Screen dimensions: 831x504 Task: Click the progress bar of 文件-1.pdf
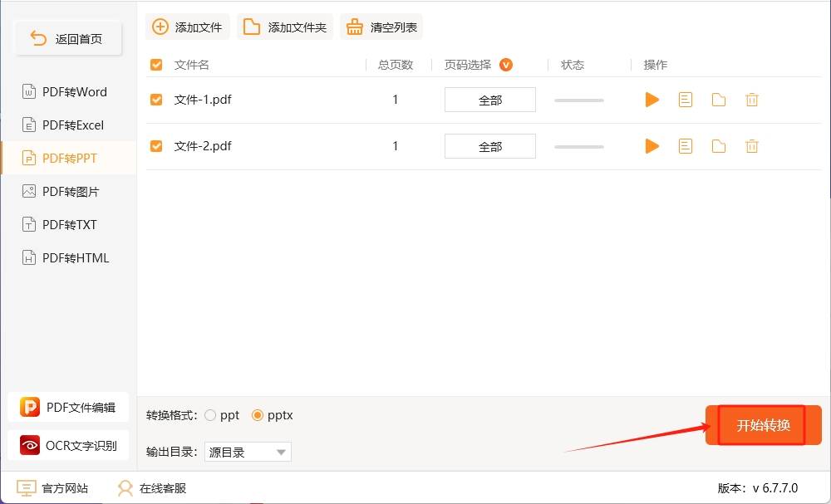tap(578, 100)
